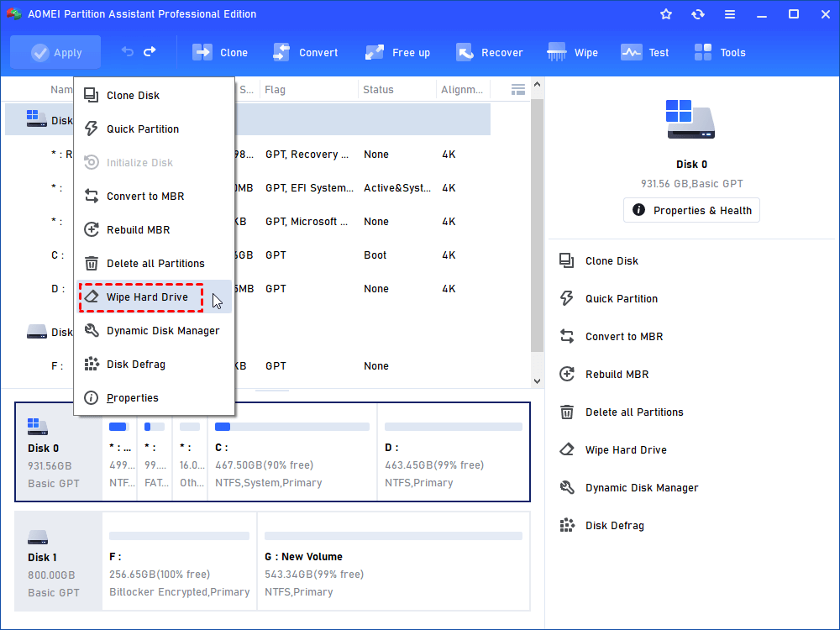Select D: partition in the disk map
The width and height of the screenshot is (840, 630).
[x=454, y=452]
